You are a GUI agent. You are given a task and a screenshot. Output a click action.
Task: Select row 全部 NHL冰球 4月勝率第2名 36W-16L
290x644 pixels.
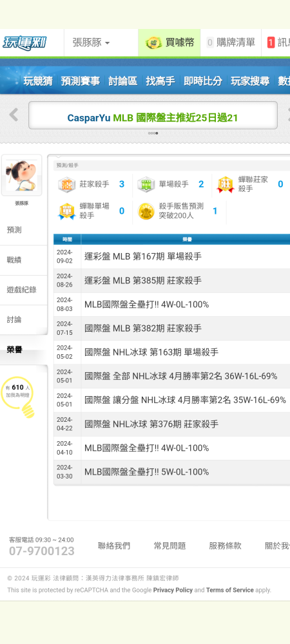(x=171, y=376)
